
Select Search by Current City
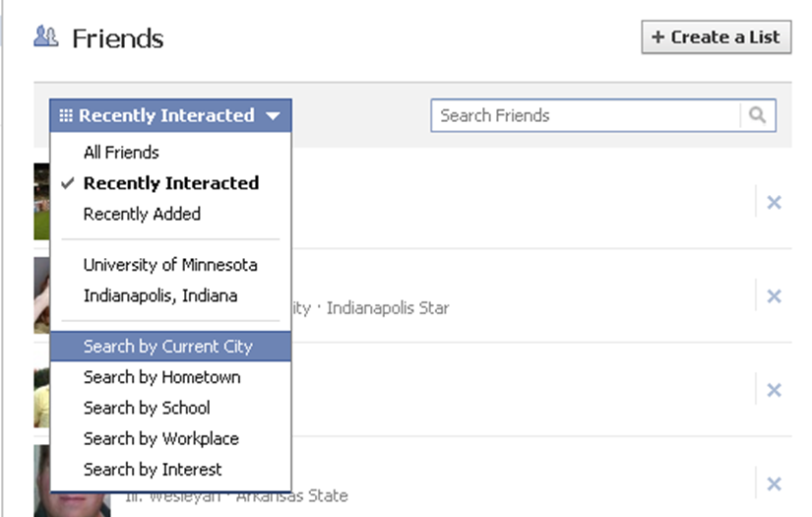coord(171,346)
